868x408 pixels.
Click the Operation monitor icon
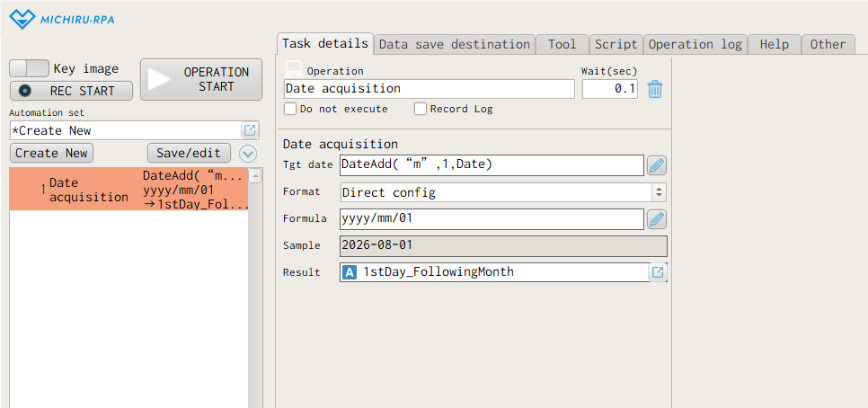point(294,69)
